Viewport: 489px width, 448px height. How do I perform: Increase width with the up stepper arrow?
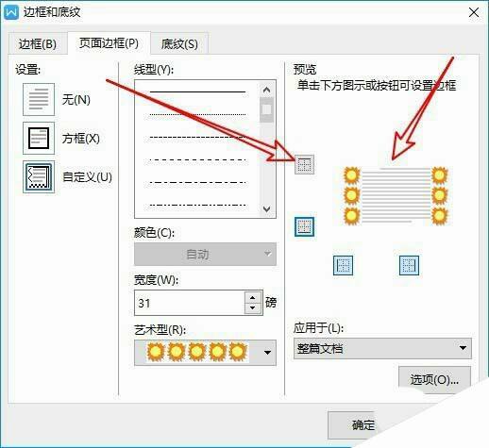[x=253, y=297]
